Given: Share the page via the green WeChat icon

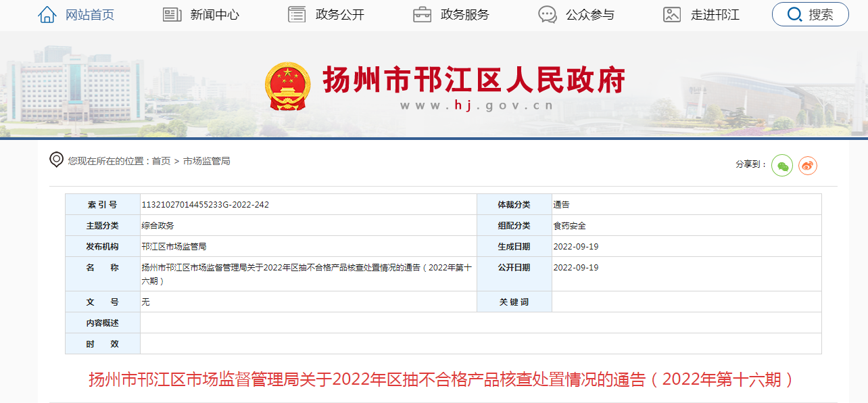Looking at the screenshot, I should [x=781, y=165].
